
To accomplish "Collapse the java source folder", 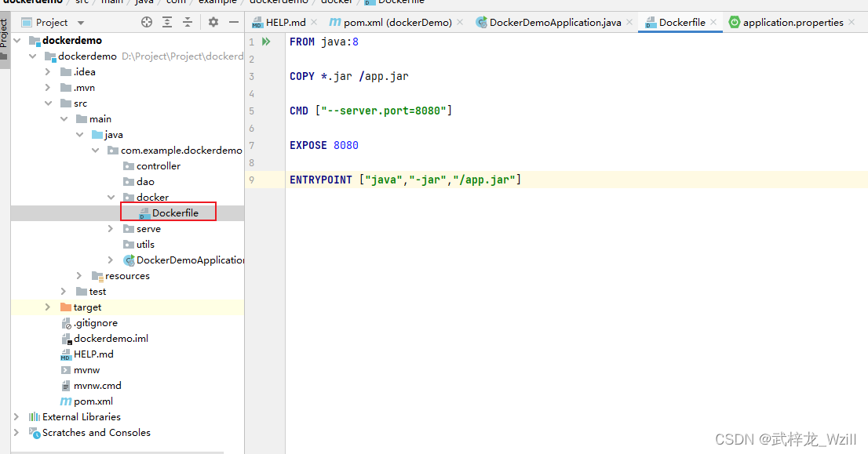I will point(80,134).
